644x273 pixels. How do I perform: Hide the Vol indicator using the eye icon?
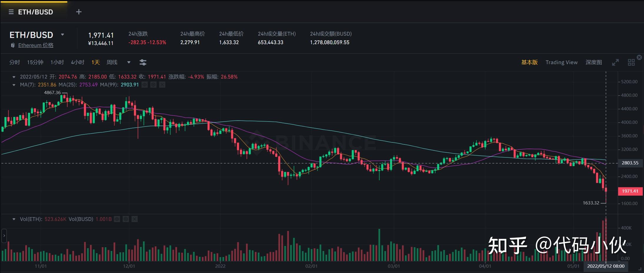point(117,219)
